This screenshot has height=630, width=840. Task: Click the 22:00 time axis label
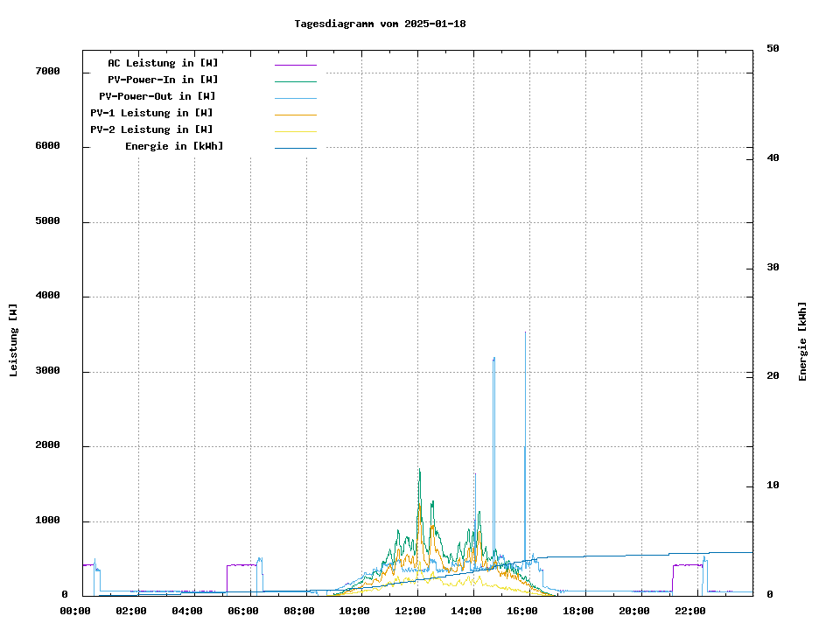point(690,611)
